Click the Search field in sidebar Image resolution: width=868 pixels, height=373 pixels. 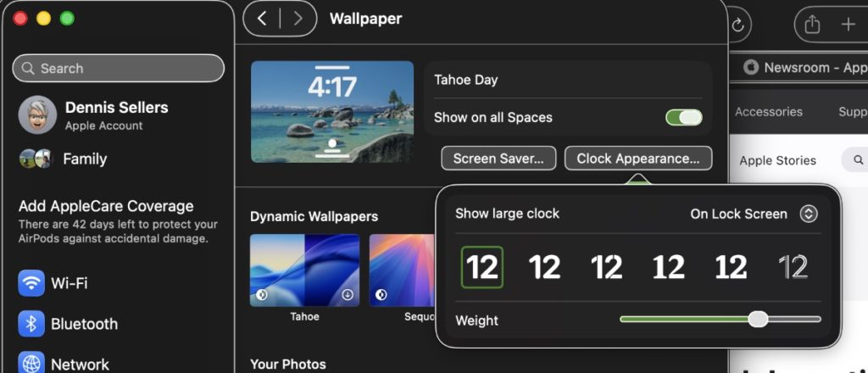coord(119,69)
